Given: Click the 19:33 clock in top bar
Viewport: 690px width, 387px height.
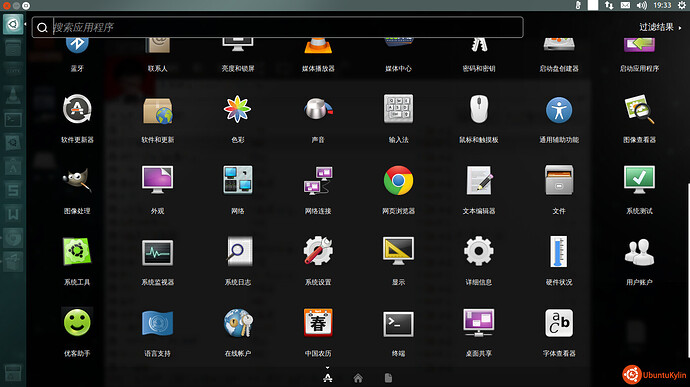Looking at the screenshot, I should tap(662, 5).
